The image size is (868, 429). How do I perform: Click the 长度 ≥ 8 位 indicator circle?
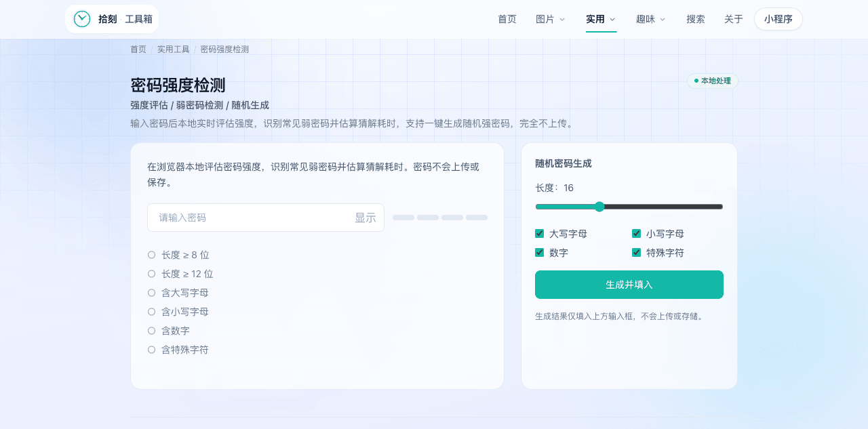point(151,255)
